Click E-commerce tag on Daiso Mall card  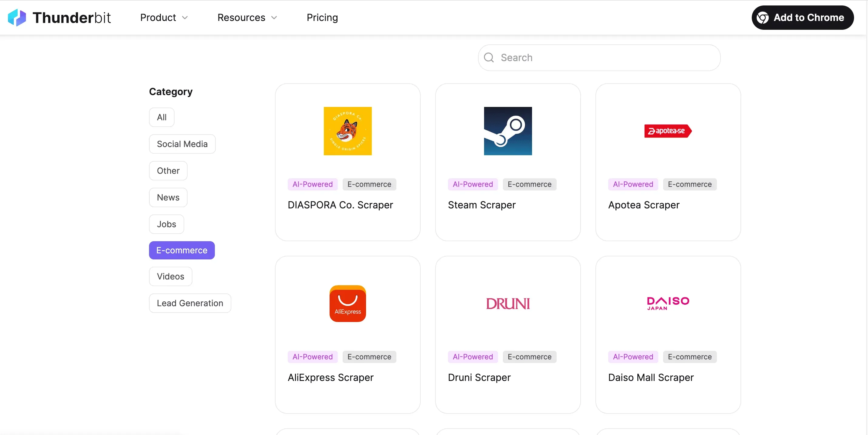(x=690, y=357)
